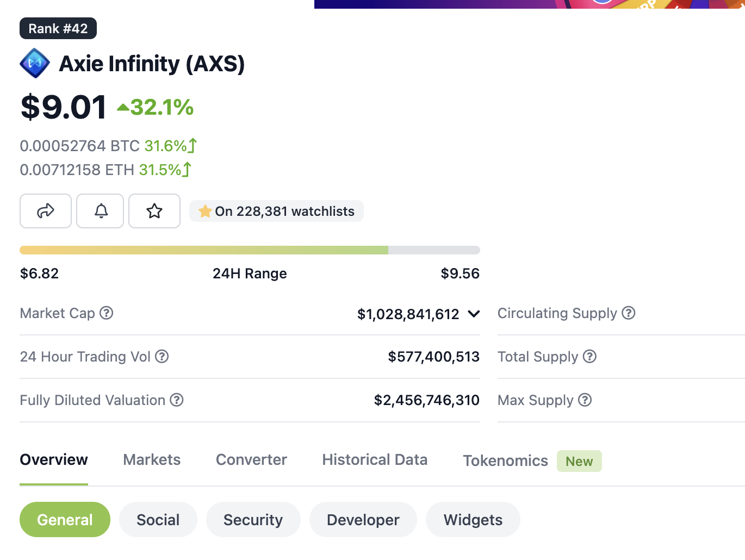The height and width of the screenshot is (560, 745).
Task: Click the Axie Infinity coin logo
Action: point(35,63)
